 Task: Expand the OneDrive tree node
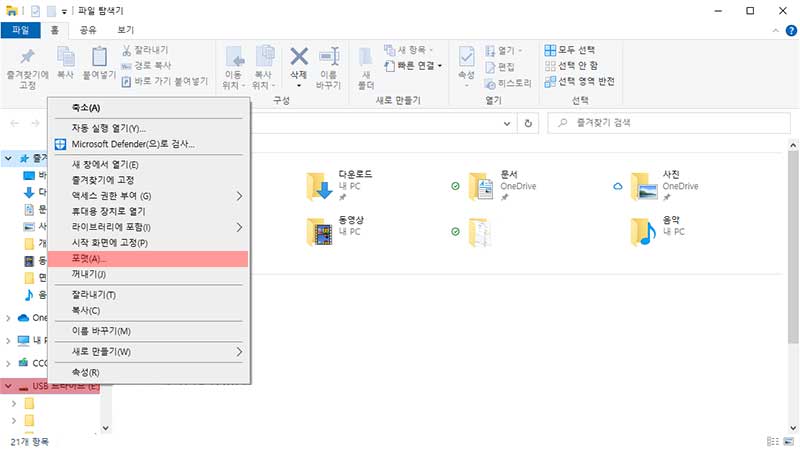[8, 318]
